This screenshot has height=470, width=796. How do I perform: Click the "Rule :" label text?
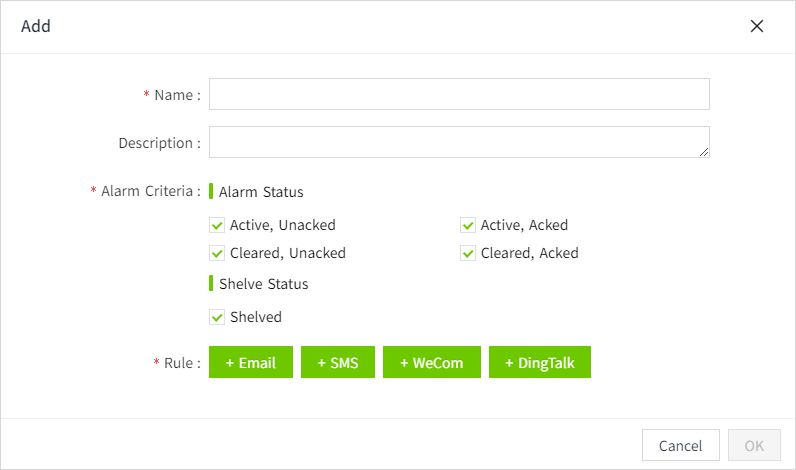(x=181, y=363)
